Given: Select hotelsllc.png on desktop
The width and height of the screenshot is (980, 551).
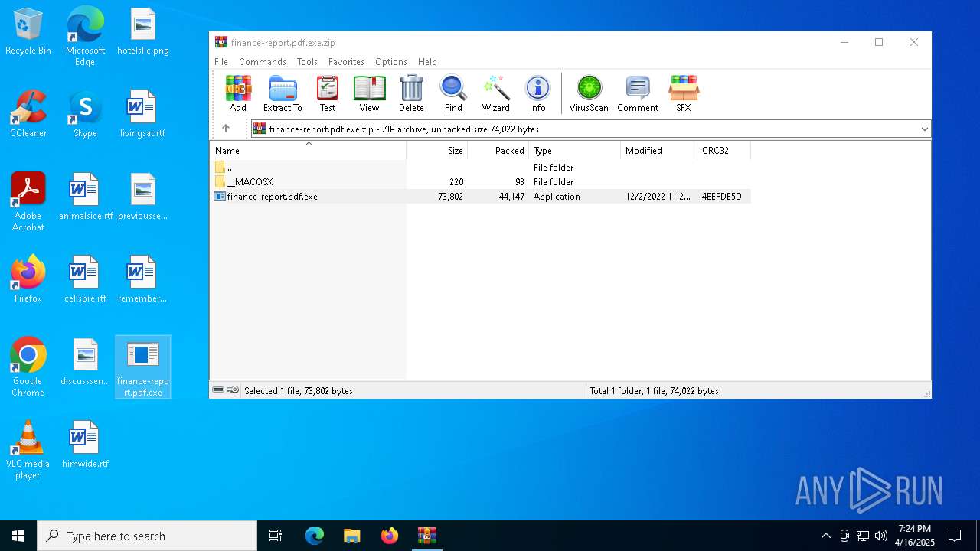Looking at the screenshot, I should coord(143,31).
